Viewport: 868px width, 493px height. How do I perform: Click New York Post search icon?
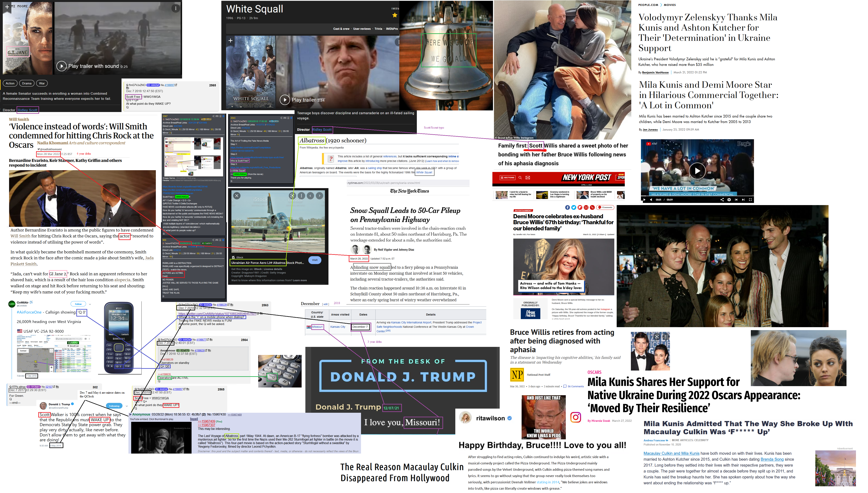tap(520, 177)
